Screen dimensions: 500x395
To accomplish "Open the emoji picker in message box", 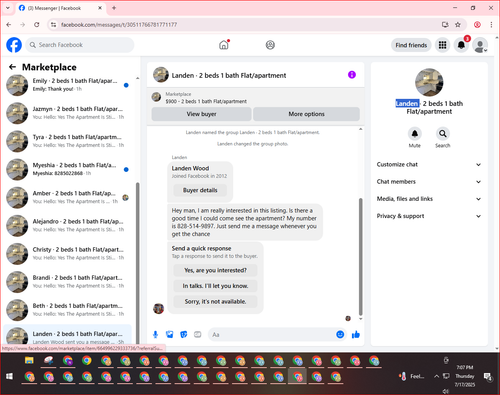I will coord(340,334).
